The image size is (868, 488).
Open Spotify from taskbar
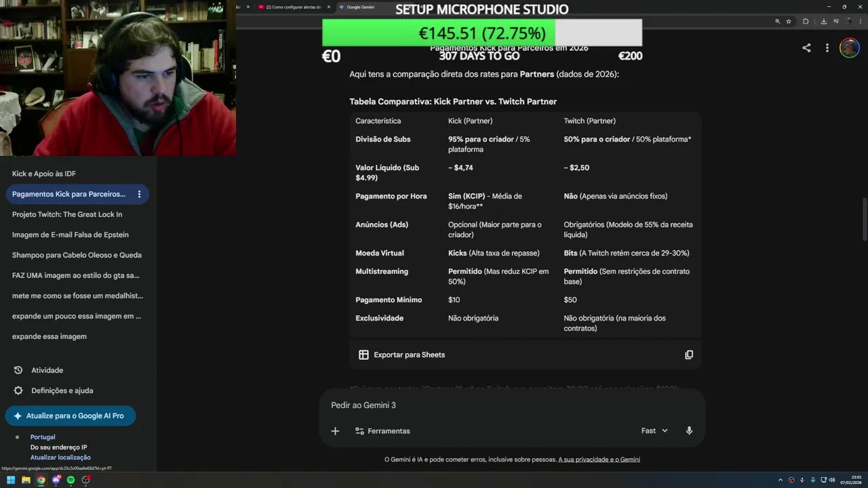[x=71, y=480]
